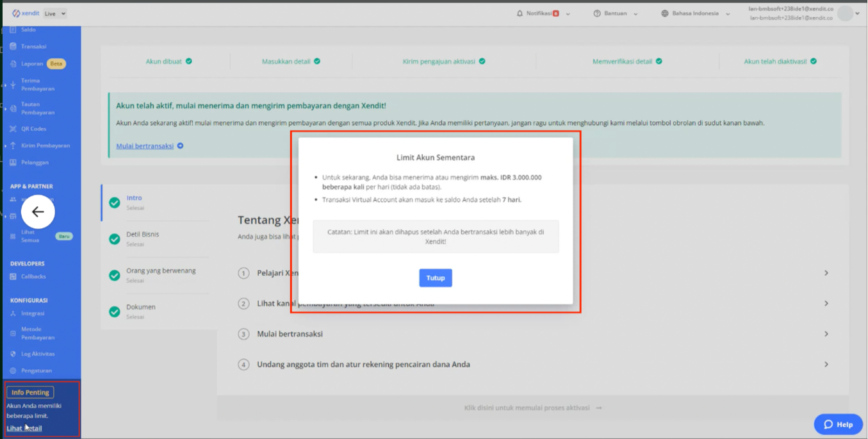Click the green checkmark beside Detil Bisnis
Screen dimensions: 868x439
115,239
